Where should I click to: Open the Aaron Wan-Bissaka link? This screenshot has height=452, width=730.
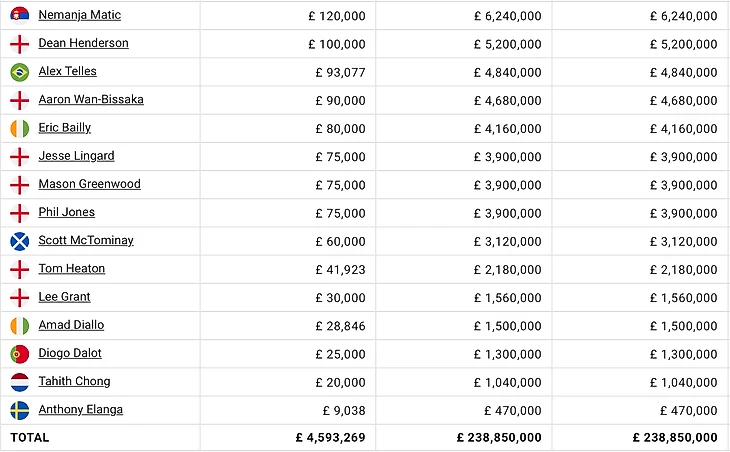(x=91, y=100)
